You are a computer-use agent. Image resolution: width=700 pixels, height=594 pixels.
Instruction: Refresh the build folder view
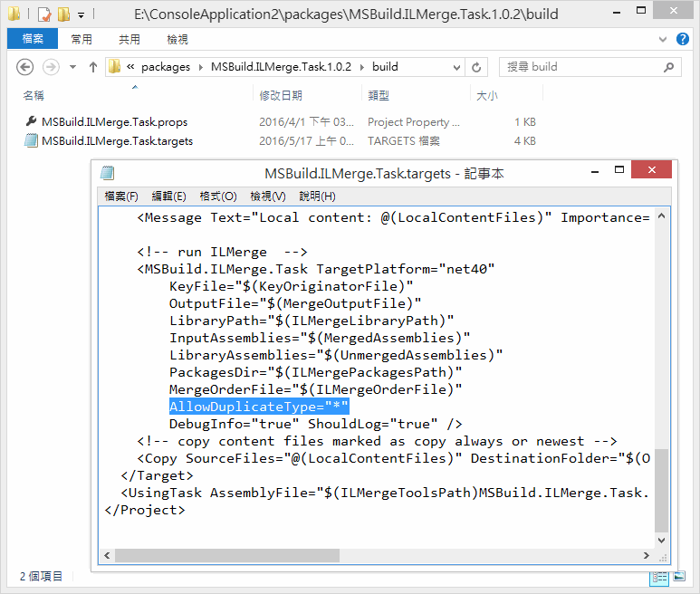(x=476, y=67)
